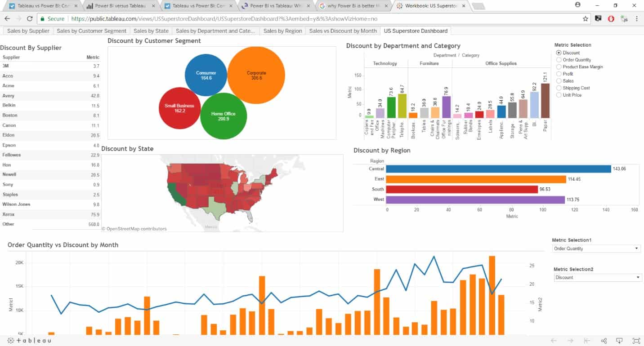644x346 pixels.
Task: Click the red South region bar
Action: click(462, 189)
